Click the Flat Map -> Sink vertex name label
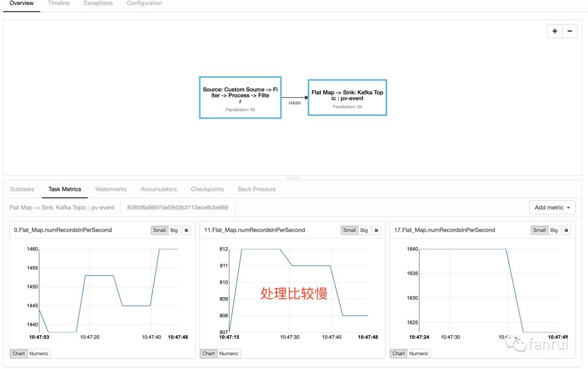 62,207
